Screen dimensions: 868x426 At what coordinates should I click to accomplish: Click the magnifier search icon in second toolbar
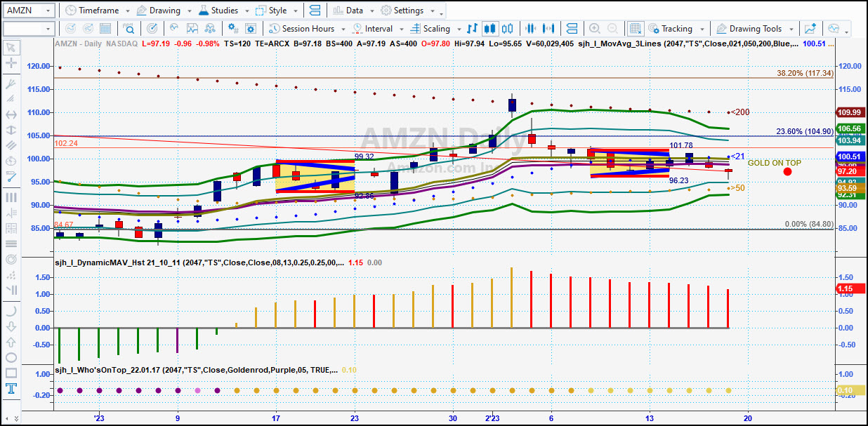tap(130, 29)
